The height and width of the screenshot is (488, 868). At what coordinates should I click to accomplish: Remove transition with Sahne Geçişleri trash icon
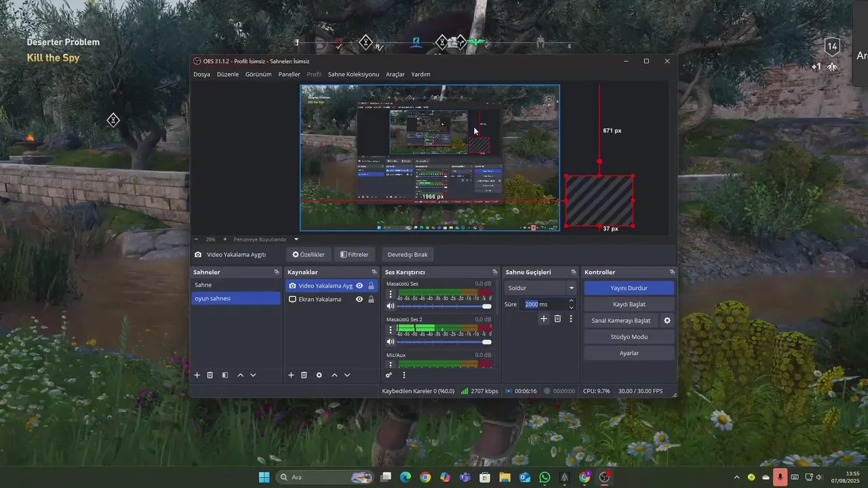(x=557, y=319)
